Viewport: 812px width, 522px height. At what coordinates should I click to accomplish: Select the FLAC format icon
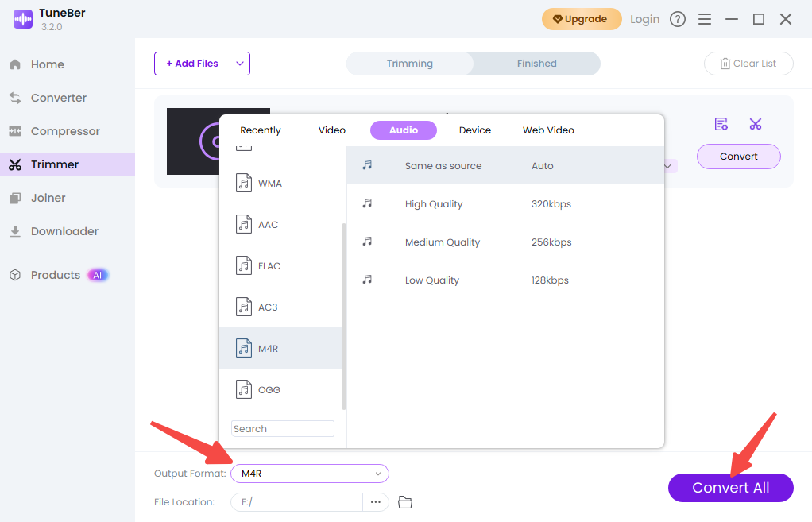244,265
